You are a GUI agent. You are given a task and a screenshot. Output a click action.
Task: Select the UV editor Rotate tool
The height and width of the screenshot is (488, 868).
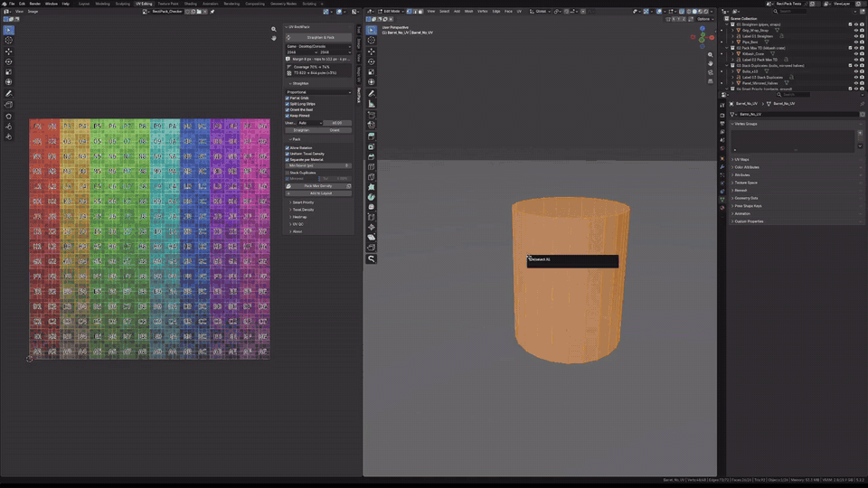tap(8, 62)
